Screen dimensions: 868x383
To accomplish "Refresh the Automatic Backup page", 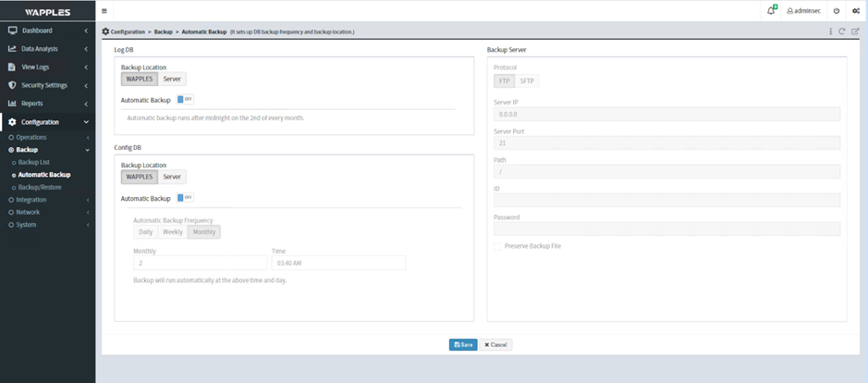I will pyautogui.click(x=842, y=31).
